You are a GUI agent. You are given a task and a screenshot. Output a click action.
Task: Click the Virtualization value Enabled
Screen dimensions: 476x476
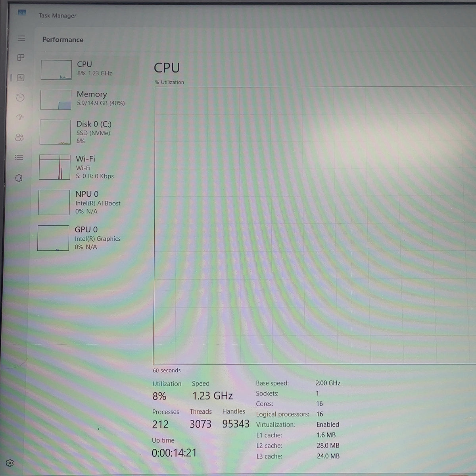click(x=328, y=424)
